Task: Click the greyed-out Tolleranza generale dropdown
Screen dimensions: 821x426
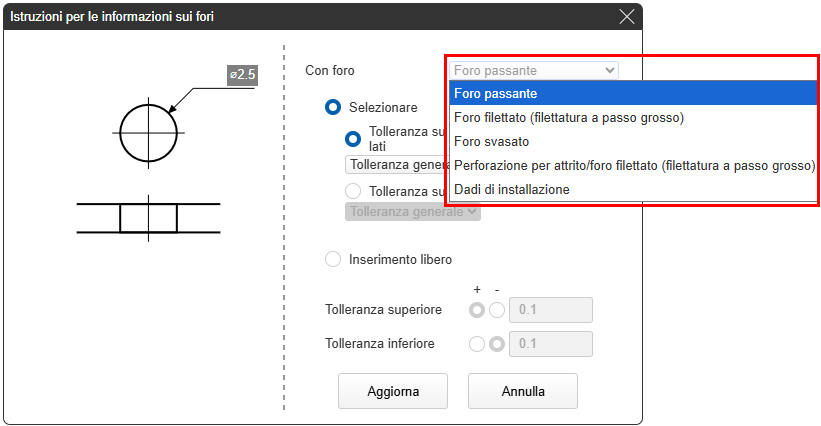Action: 412,211
